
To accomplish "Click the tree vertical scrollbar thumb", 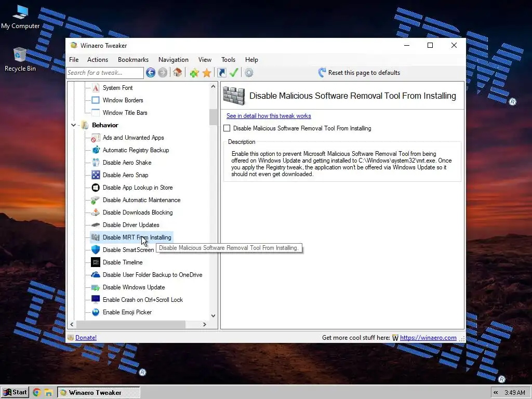I will (213, 117).
